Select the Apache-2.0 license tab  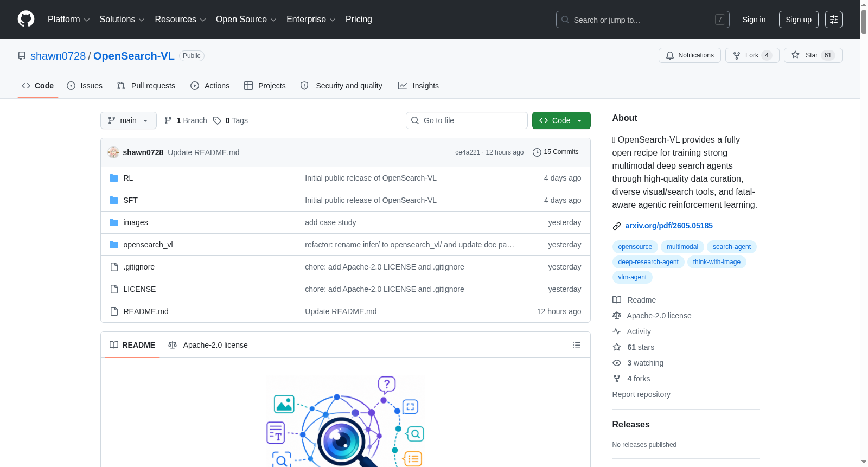click(x=208, y=345)
